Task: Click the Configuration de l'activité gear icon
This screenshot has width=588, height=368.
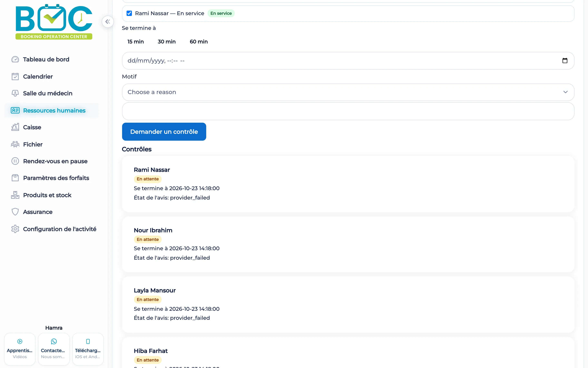Action: pos(15,229)
